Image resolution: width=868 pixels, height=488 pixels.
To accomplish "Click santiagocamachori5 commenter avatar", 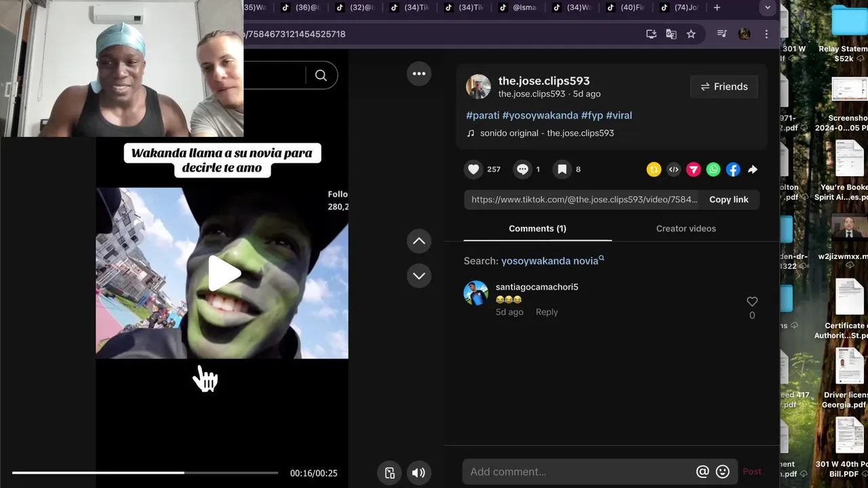I will tap(476, 293).
